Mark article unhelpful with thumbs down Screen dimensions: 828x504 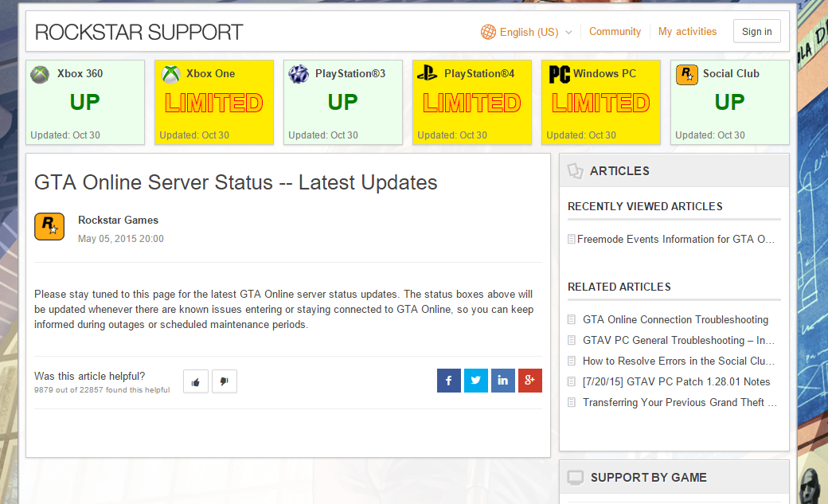click(225, 381)
